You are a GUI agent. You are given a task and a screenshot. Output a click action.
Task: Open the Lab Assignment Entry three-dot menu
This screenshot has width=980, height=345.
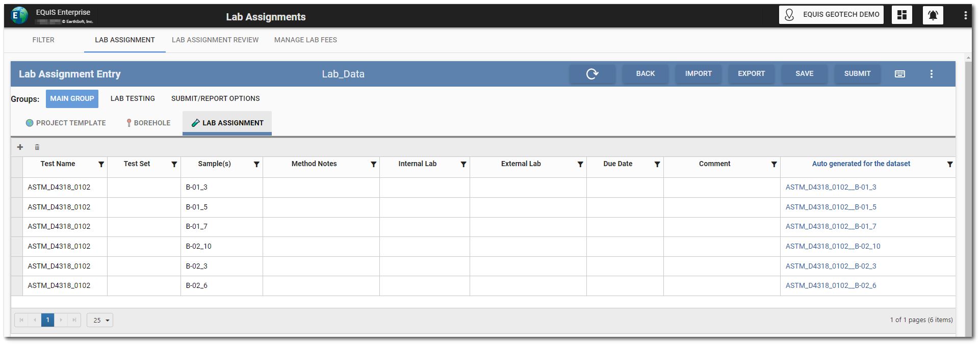[931, 74]
